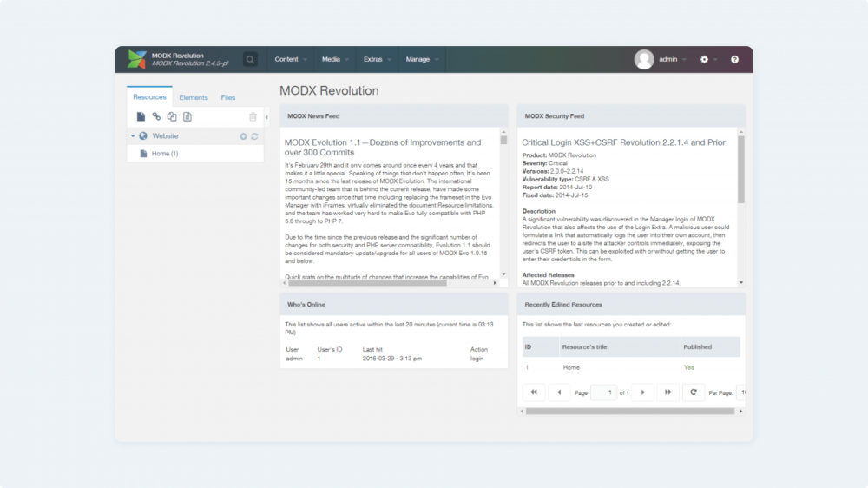Open the settings gear menu
Viewport: 868px width, 488px height.
[704, 59]
